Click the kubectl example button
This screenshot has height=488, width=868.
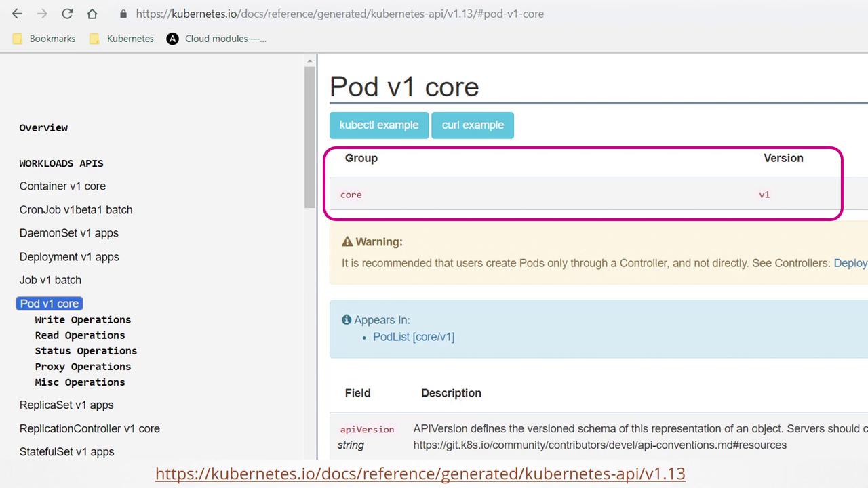tap(379, 125)
